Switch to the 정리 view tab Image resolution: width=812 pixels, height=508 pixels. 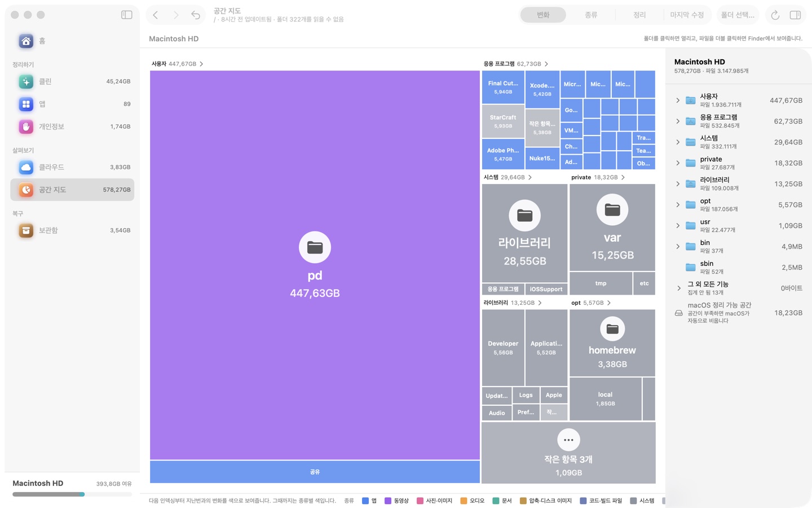click(639, 15)
